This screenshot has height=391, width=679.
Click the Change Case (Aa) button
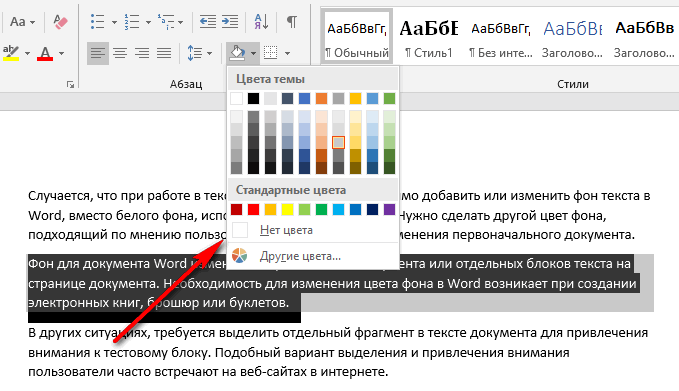pos(17,22)
